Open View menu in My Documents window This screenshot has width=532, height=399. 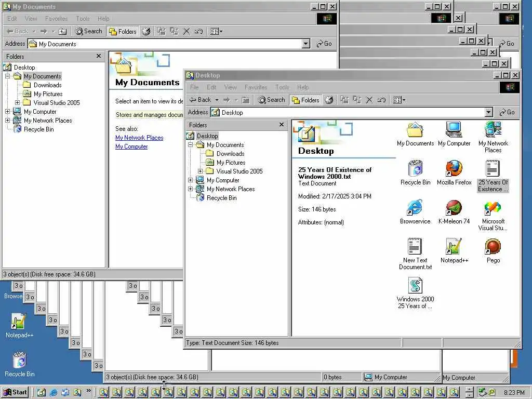pyautogui.click(x=31, y=19)
